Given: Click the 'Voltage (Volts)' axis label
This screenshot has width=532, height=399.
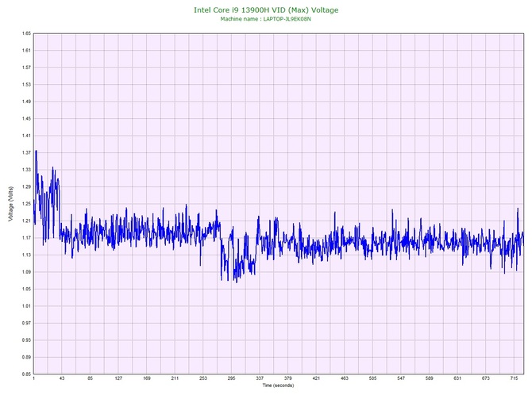Looking at the screenshot, I should (11, 204).
